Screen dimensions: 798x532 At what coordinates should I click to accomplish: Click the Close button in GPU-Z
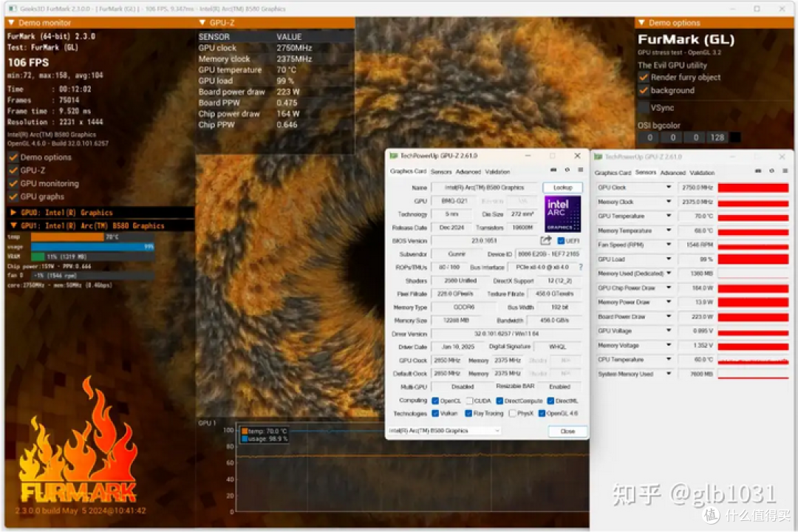click(567, 432)
